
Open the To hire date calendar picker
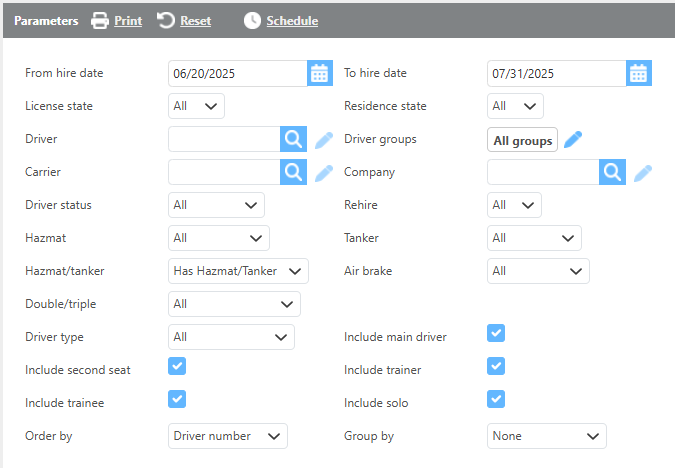tap(639, 73)
